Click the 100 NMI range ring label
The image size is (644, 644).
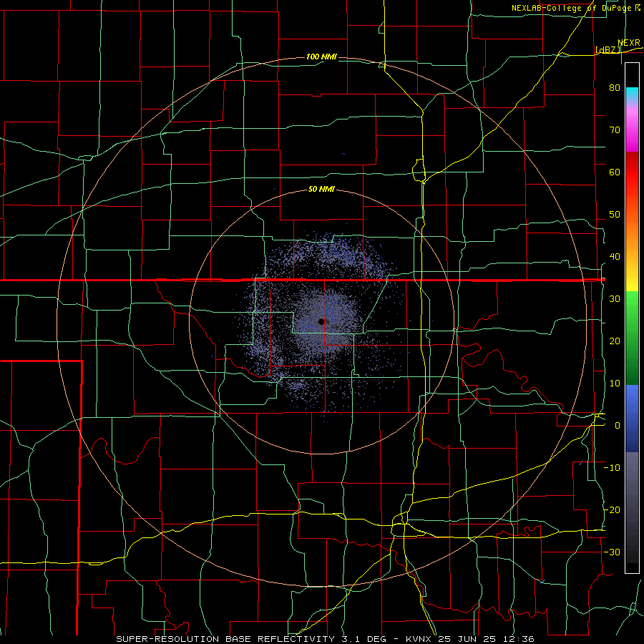coord(321,57)
